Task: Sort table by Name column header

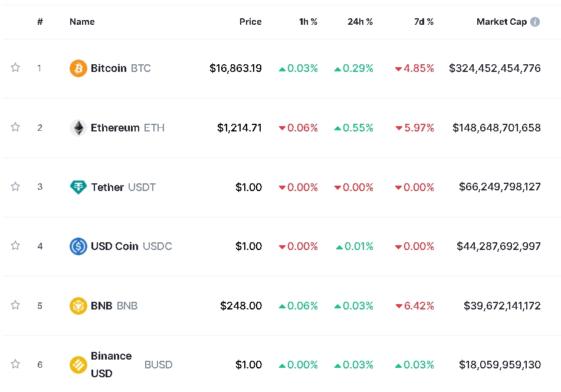Action: coord(82,22)
